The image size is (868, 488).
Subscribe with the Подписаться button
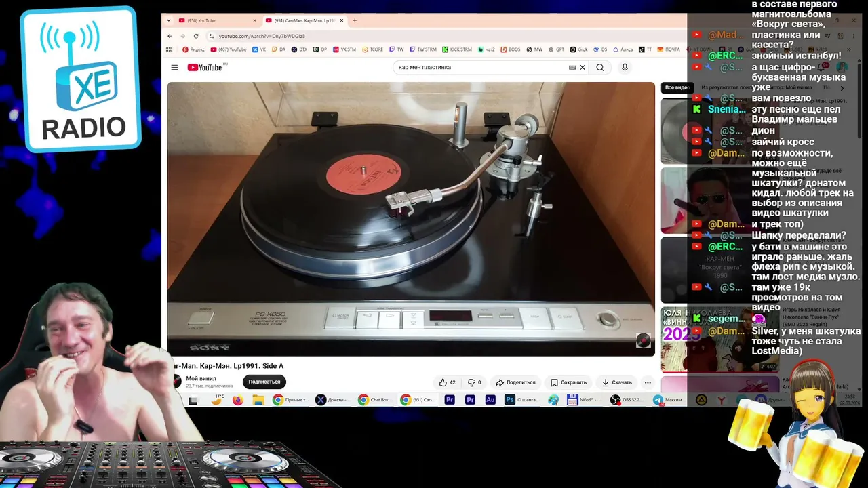[x=264, y=382]
